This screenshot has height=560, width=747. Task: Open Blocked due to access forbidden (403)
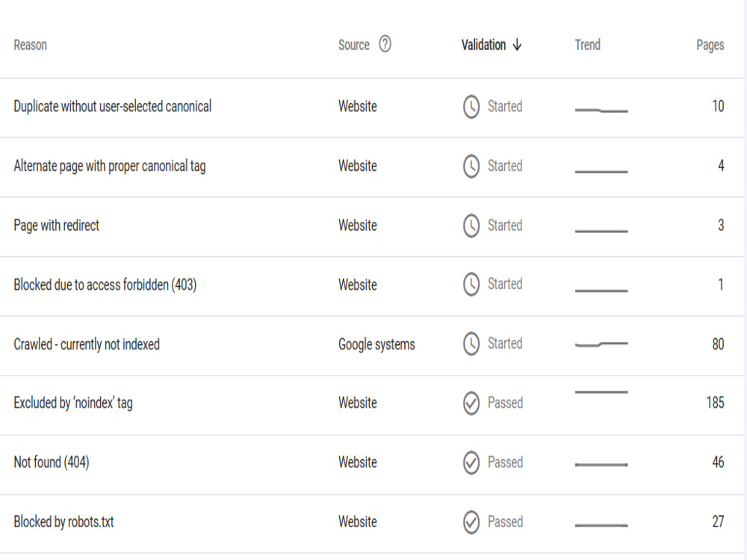click(x=105, y=284)
